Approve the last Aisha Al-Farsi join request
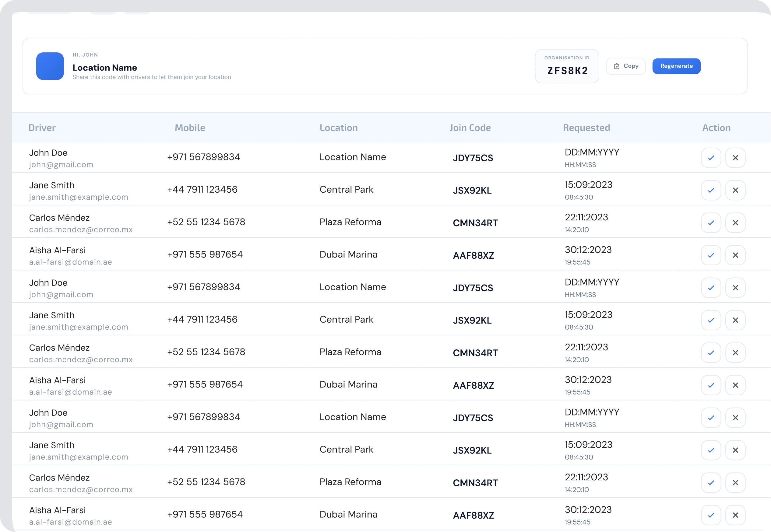 pos(711,515)
